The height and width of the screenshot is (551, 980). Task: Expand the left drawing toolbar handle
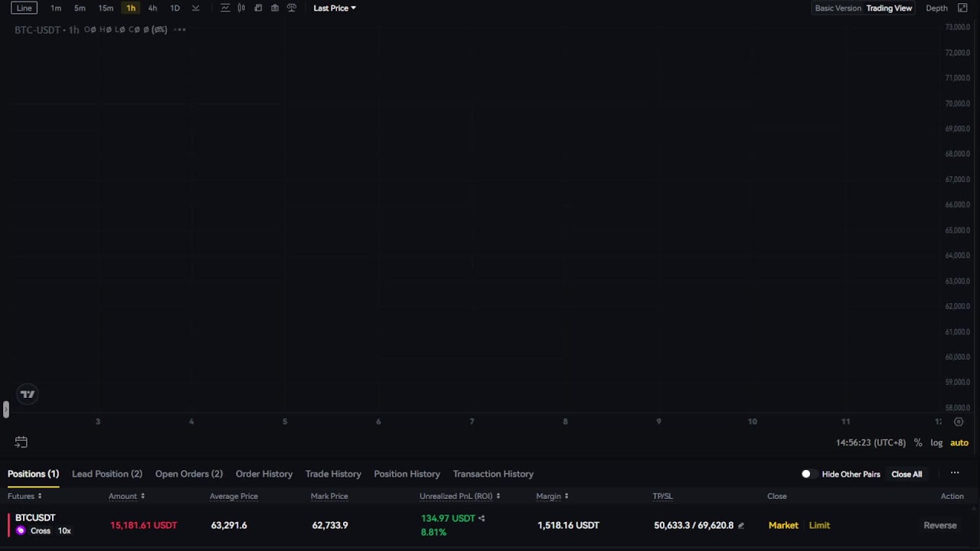(5, 409)
